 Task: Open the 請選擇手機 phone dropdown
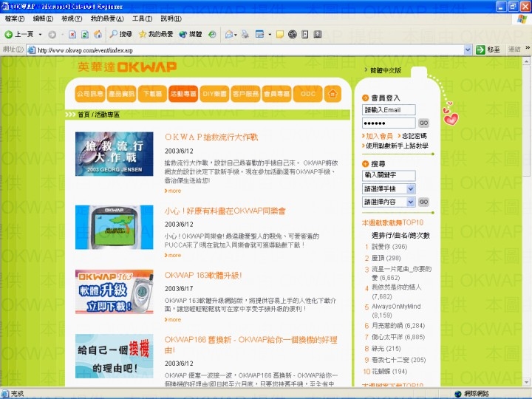click(411, 188)
